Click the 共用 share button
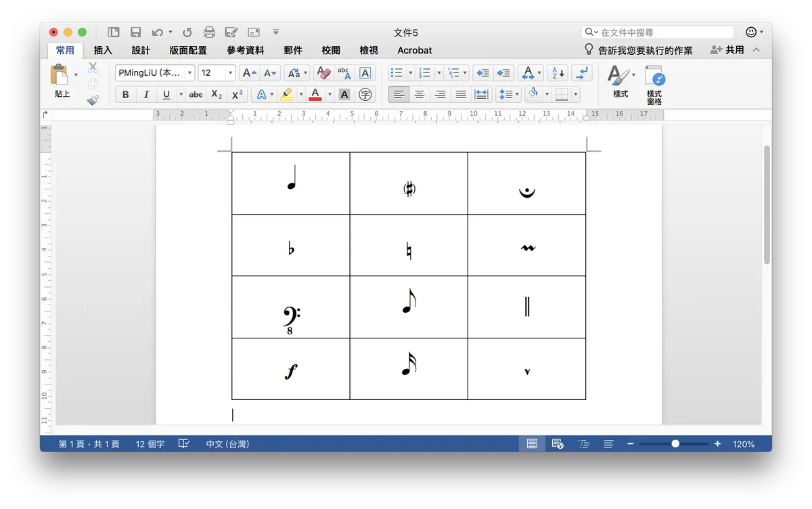Screen dimensions: 812x509 (x=727, y=50)
